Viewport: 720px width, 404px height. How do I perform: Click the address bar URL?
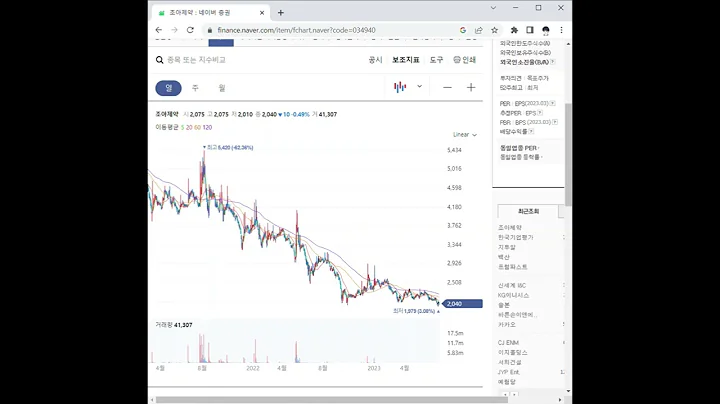[296, 30]
